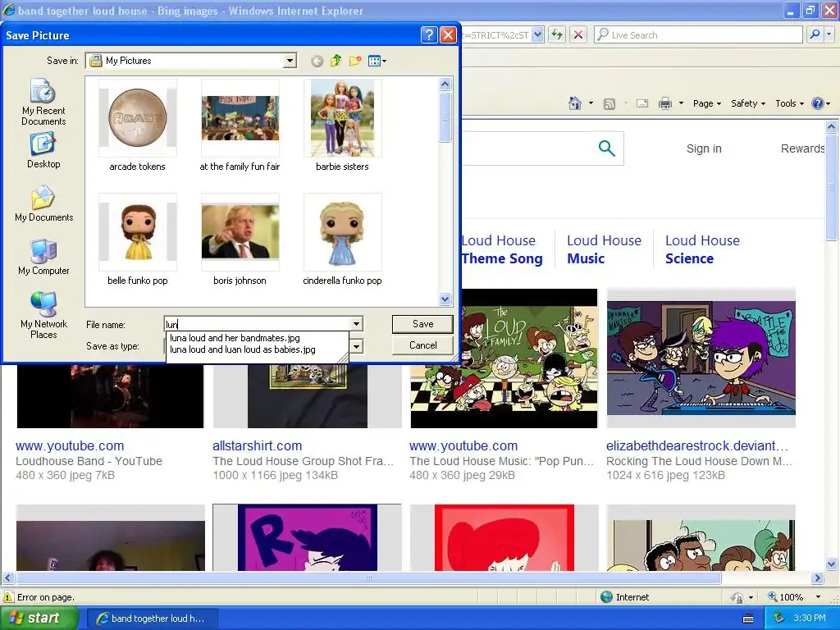
Task: Select the arcade tokens picture
Action: click(138, 126)
